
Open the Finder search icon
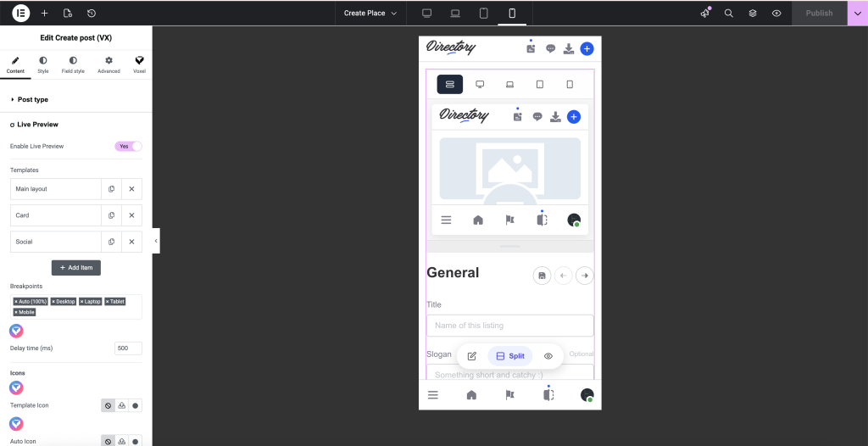pyautogui.click(x=728, y=13)
